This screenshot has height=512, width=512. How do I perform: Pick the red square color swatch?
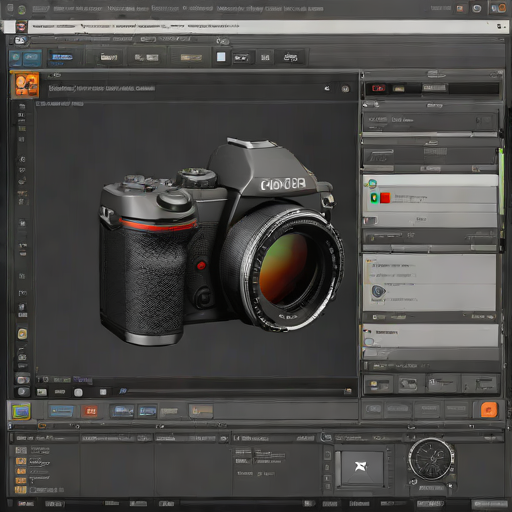(385, 198)
